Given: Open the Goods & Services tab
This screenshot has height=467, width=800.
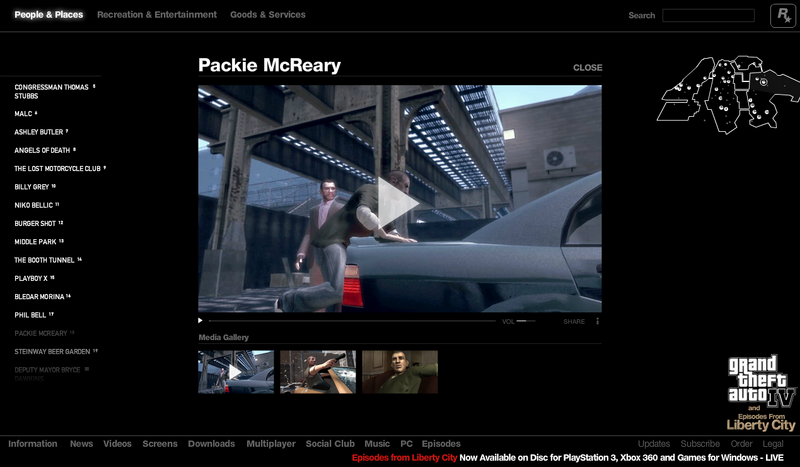Looking at the screenshot, I should click(268, 15).
